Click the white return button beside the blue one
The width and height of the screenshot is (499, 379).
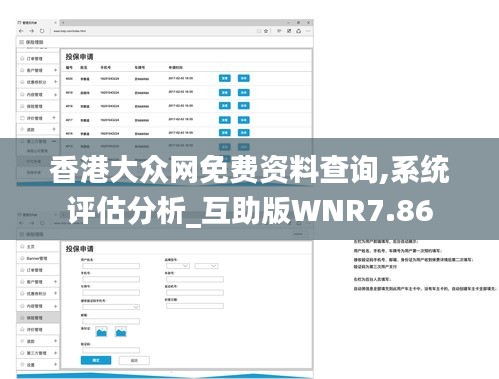pos(134,360)
